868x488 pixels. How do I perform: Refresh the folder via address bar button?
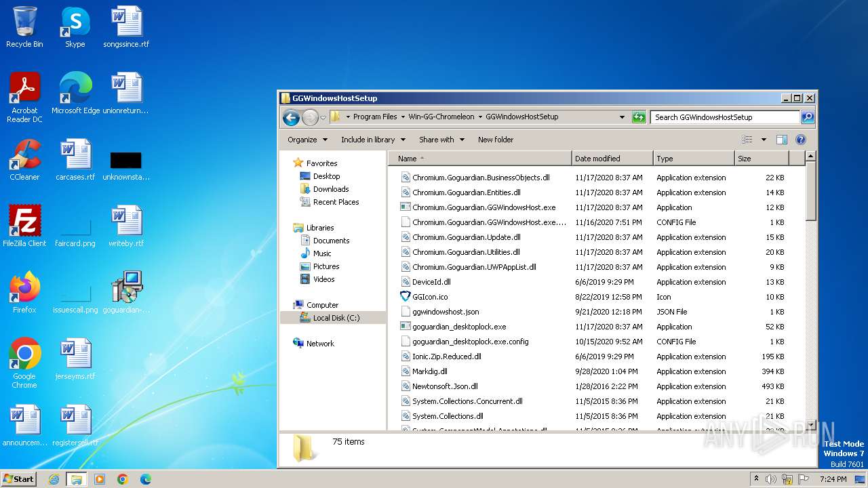point(639,117)
